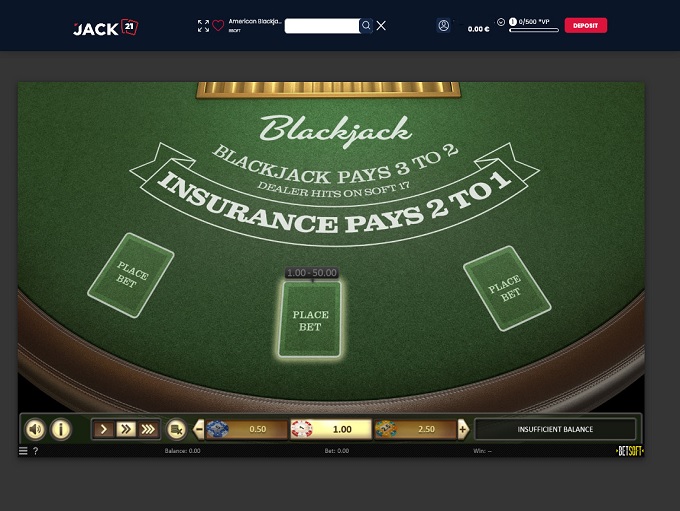680x511 pixels.
Task: Show lower chip values with minus arrow
Action: tap(199, 429)
